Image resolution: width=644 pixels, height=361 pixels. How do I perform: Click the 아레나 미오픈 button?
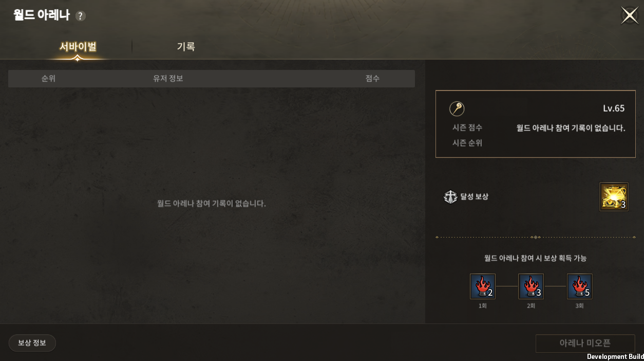[585, 344]
